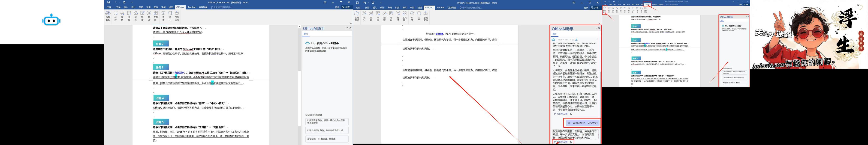Close OfficeAI助手 pane in middle Word window
The width and height of the screenshot is (868, 145).
(x=599, y=28)
